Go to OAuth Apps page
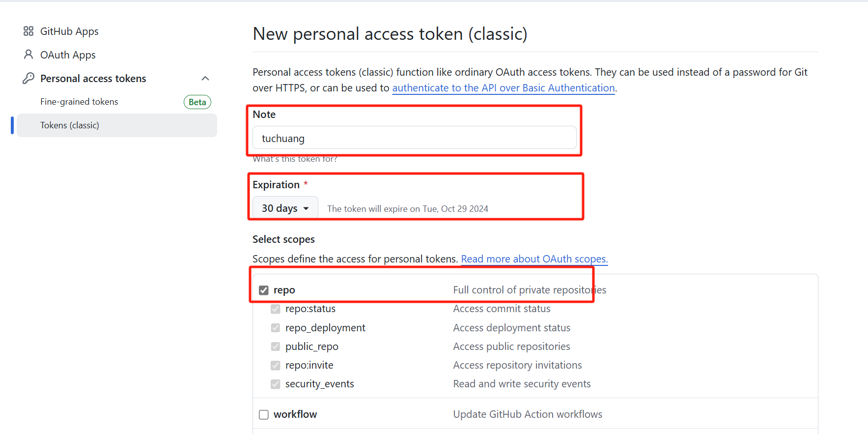 pos(68,55)
